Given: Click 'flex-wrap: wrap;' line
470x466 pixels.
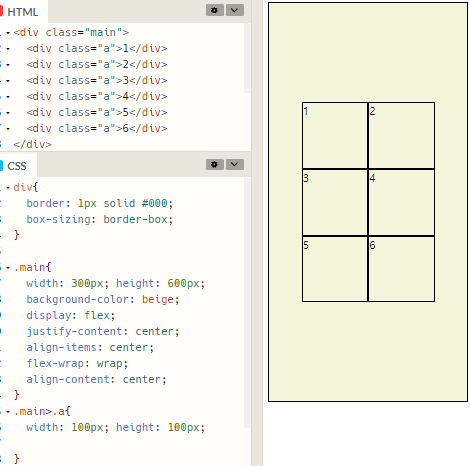Looking at the screenshot, I should click(x=77, y=363).
